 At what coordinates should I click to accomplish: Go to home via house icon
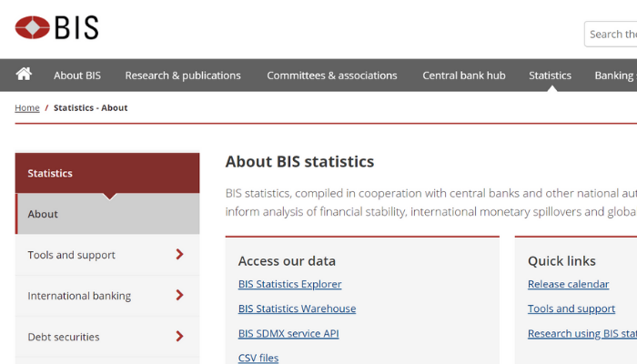click(x=24, y=75)
